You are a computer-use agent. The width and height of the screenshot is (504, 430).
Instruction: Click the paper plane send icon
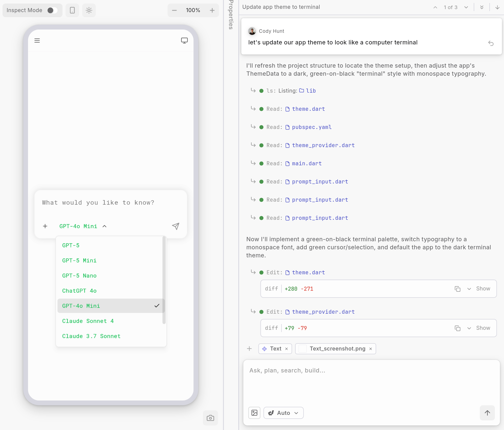click(176, 226)
